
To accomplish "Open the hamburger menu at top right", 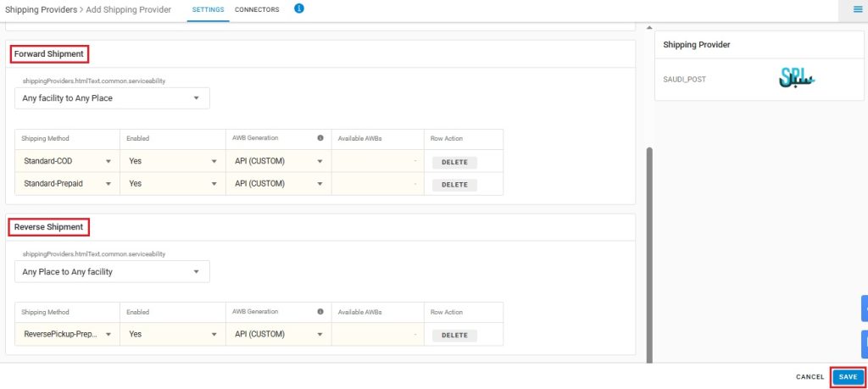I will pos(858,9).
